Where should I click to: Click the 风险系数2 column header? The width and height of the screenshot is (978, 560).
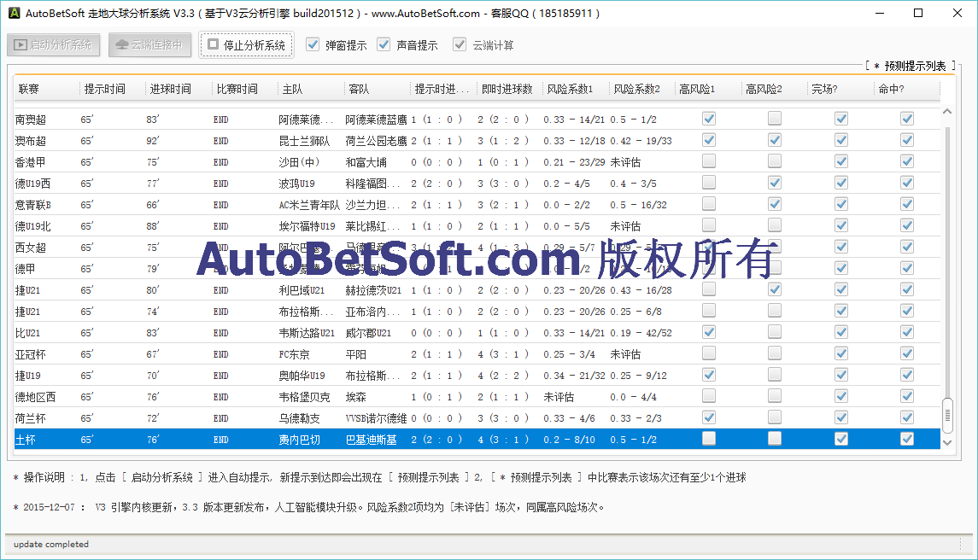tap(641, 89)
